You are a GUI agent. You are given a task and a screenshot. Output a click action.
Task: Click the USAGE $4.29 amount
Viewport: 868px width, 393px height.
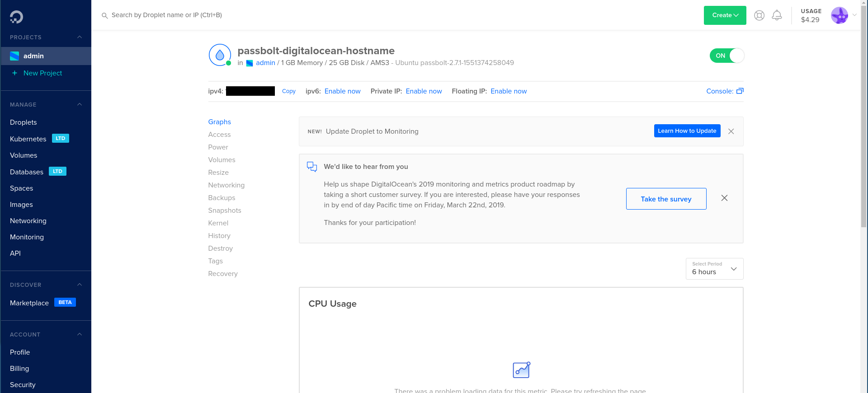click(x=810, y=20)
